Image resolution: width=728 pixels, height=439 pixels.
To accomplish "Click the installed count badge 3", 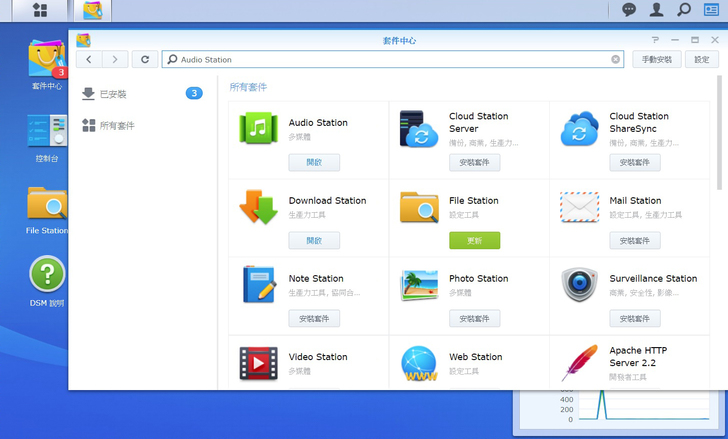I will pos(194,93).
